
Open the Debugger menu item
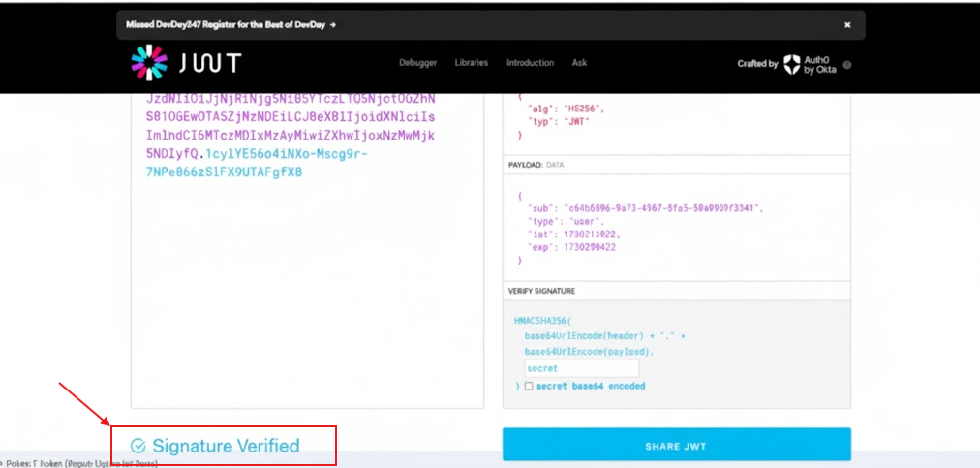coord(417,63)
